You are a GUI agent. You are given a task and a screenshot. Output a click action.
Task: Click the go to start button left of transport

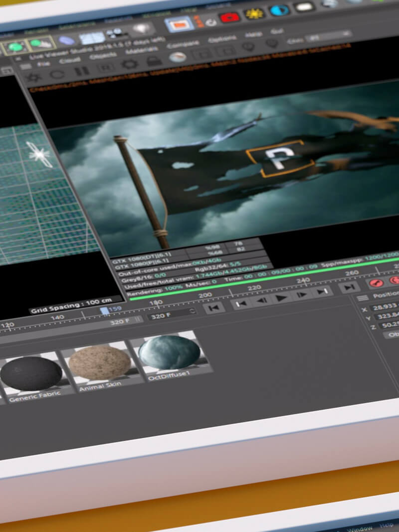213,308
